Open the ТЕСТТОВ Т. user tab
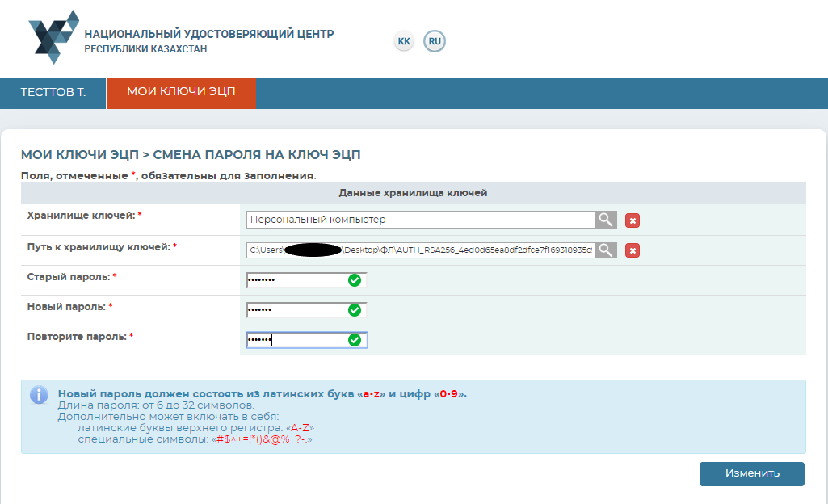Viewport: 828px width, 504px height. (53, 93)
